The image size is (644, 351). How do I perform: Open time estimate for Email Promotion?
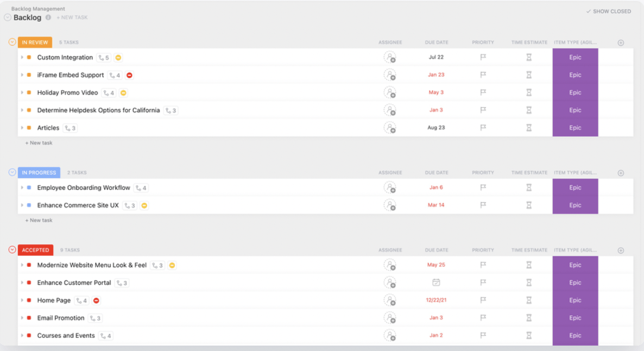click(529, 318)
